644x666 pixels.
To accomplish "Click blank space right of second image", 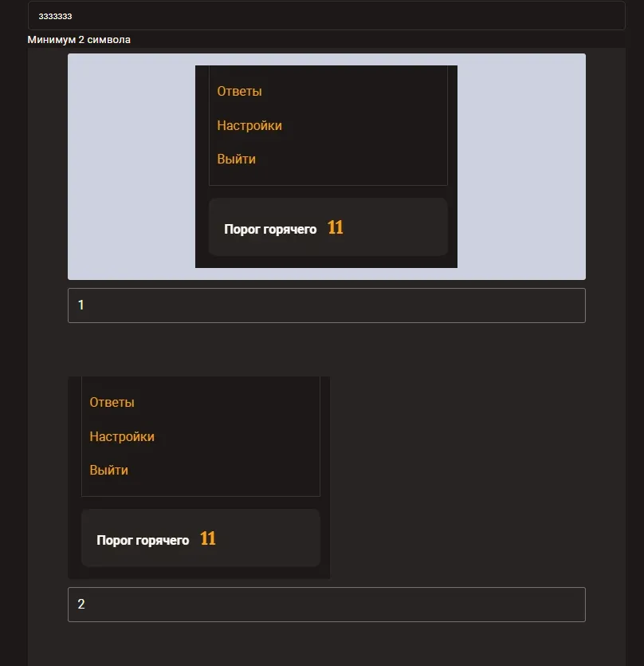I will point(457,477).
